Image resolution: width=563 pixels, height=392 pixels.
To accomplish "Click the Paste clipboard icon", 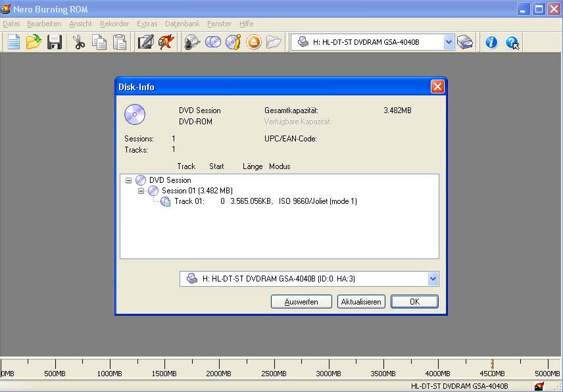I will click(x=120, y=42).
